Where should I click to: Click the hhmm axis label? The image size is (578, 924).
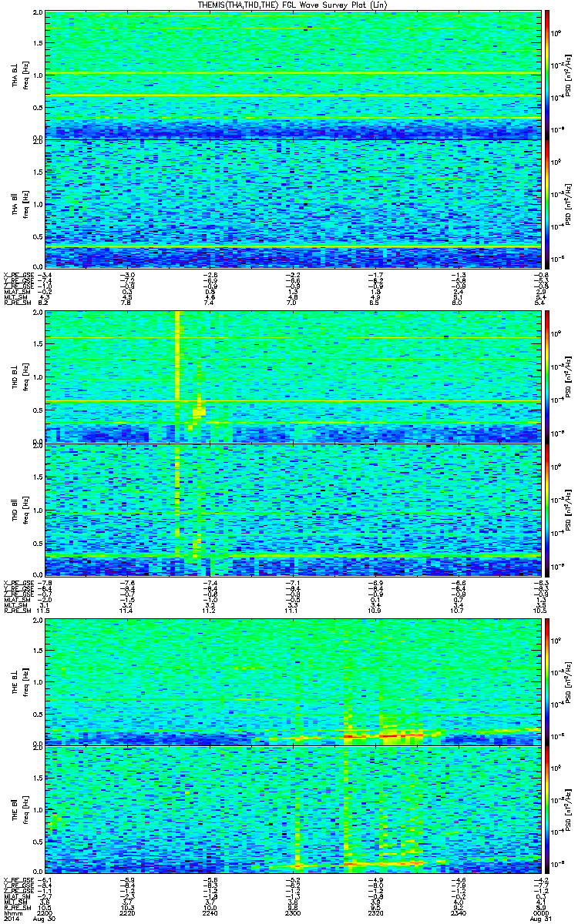(x=12, y=913)
